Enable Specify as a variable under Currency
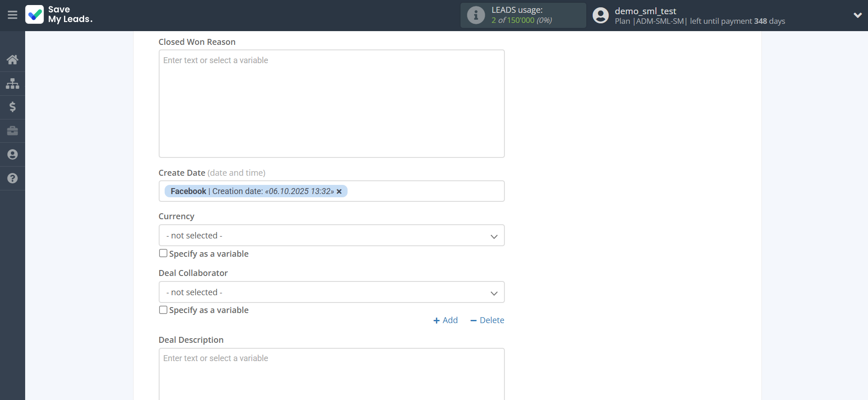 163,253
